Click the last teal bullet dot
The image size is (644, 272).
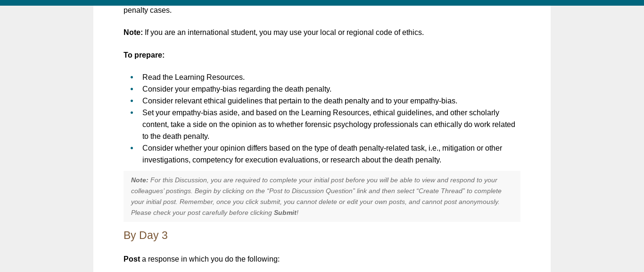132,148
